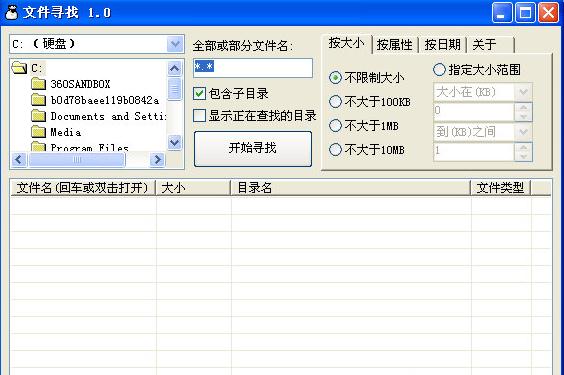564x375 pixels.
Task: Select b0d78baee119b0842a tree entry text
Action: click(105, 100)
